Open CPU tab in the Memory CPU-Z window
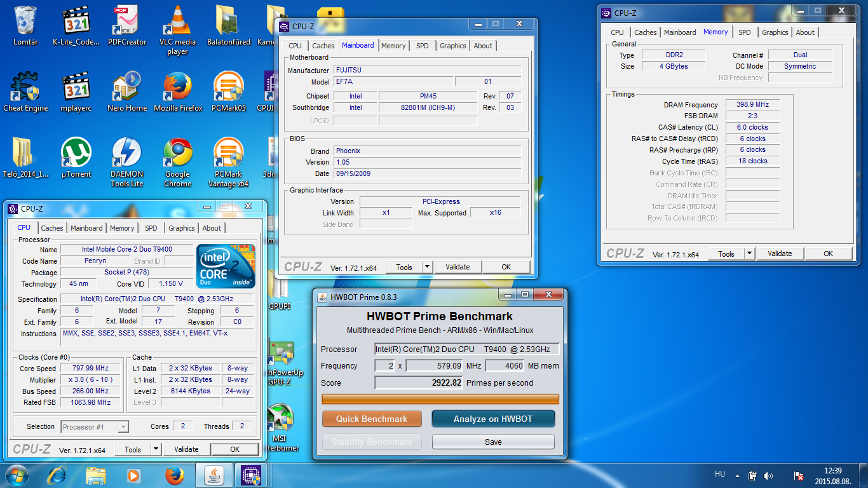The width and height of the screenshot is (868, 488). (x=617, y=32)
